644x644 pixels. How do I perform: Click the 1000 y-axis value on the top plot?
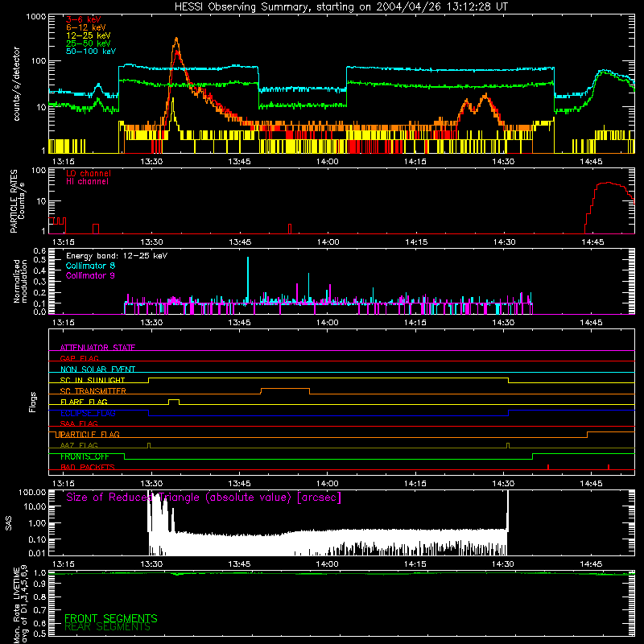[x=35, y=17]
